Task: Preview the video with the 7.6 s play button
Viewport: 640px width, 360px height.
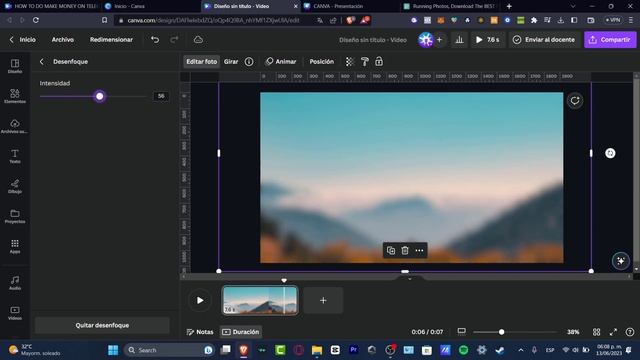Action: [x=488, y=40]
